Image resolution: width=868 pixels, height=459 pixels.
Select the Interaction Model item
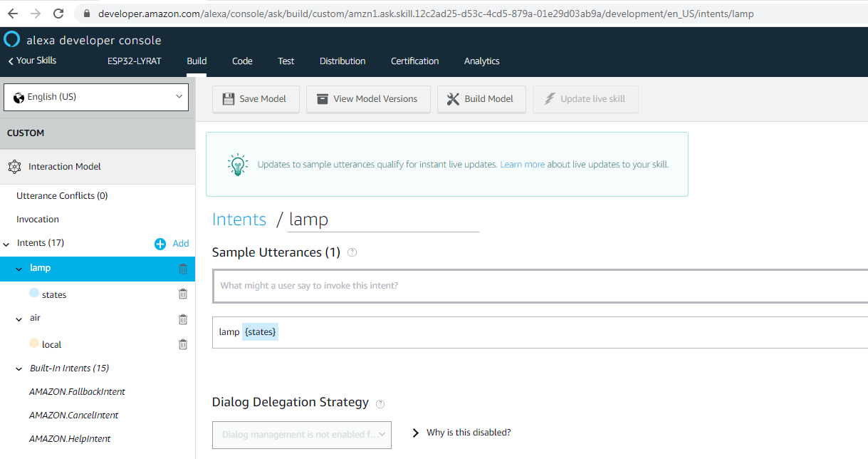tap(98, 167)
